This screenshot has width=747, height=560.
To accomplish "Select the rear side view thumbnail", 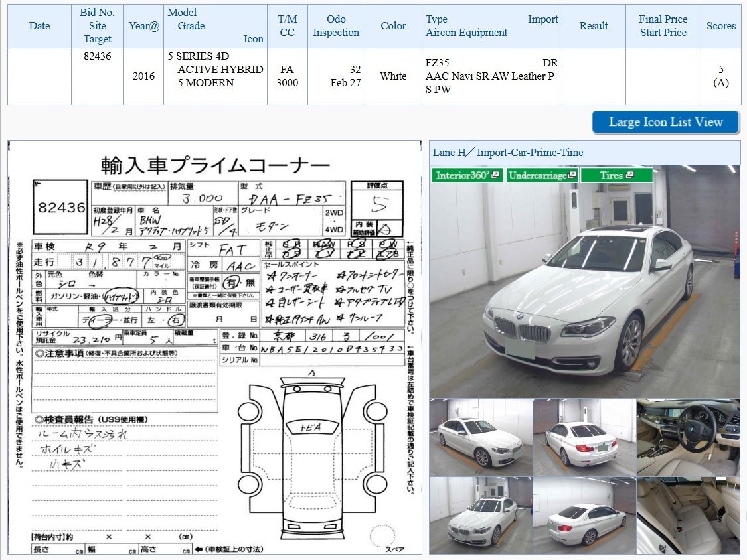I will tap(584, 516).
